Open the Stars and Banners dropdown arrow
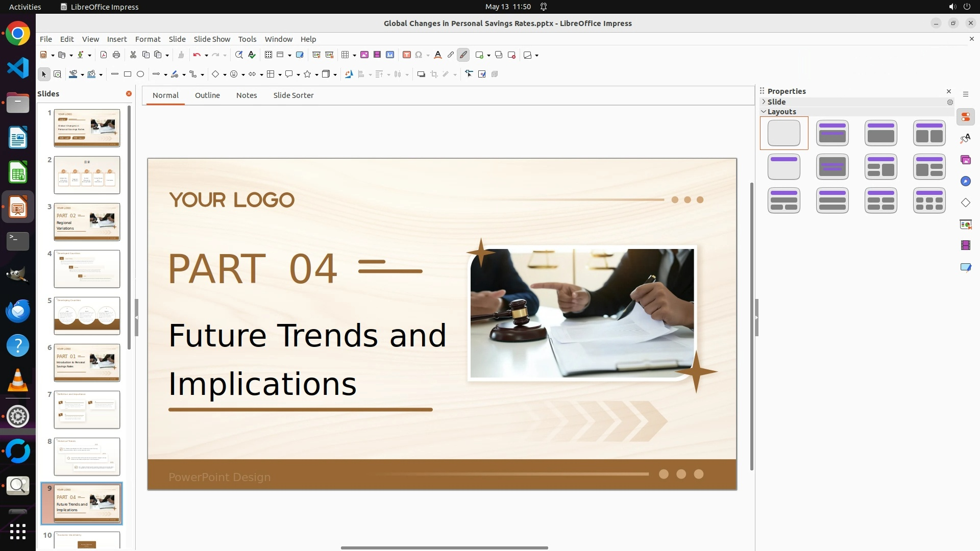 317,75
